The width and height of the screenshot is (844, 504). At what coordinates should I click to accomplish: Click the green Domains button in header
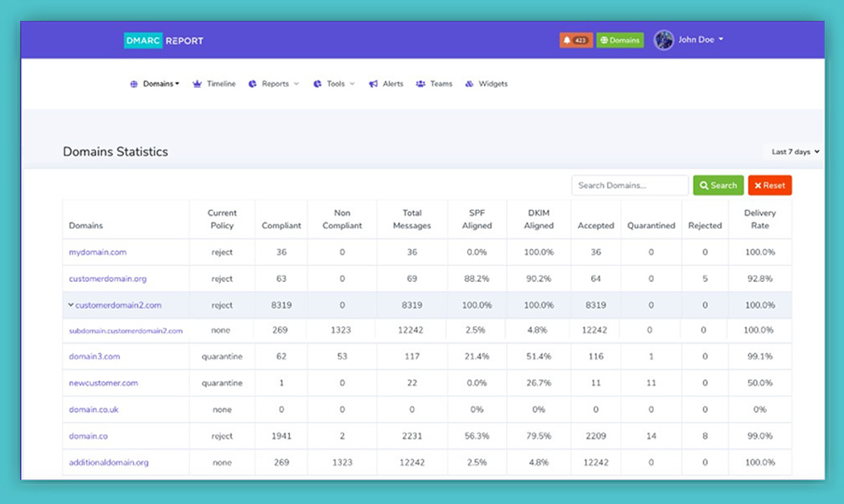pos(620,40)
